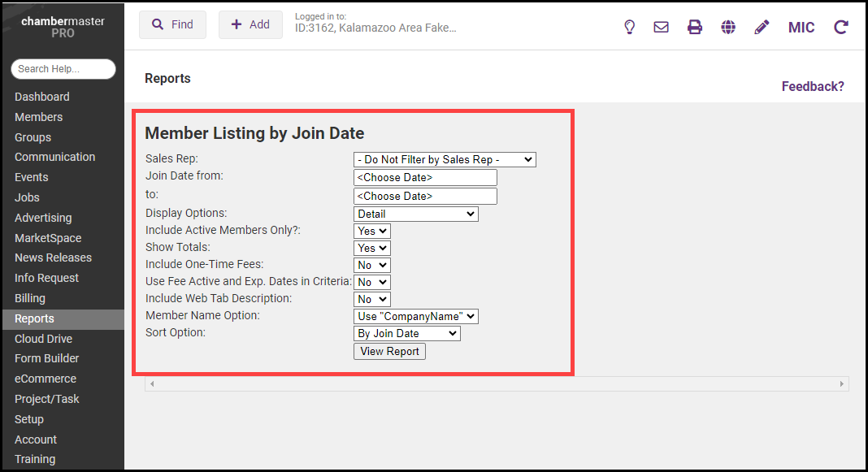Image resolution: width=868 pixels, height=472 pixels.
Task: Click the refresh arrow icon
Action: click(841, 27)
